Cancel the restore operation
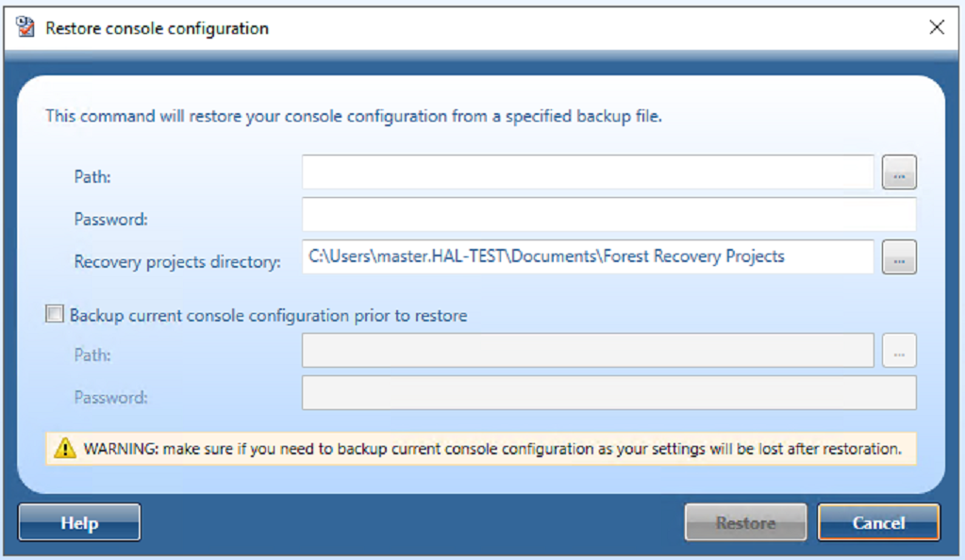965x560 pixels. coord(878,522)
